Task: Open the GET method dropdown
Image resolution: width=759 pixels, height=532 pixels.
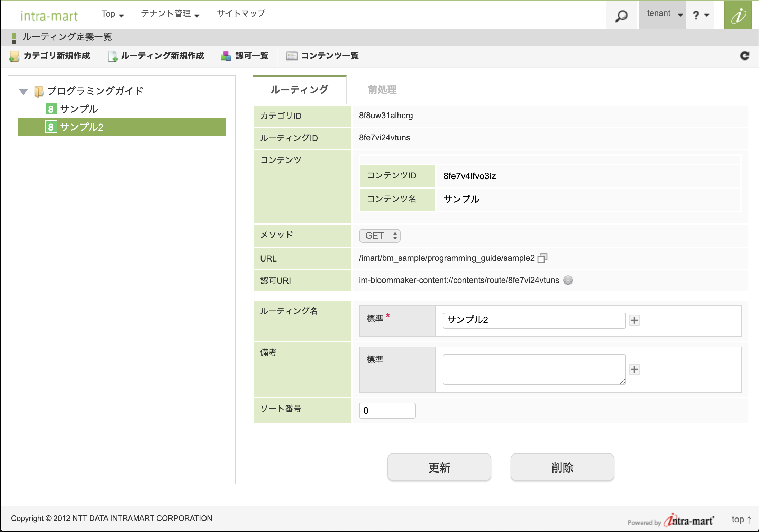Action: [379, 236]
